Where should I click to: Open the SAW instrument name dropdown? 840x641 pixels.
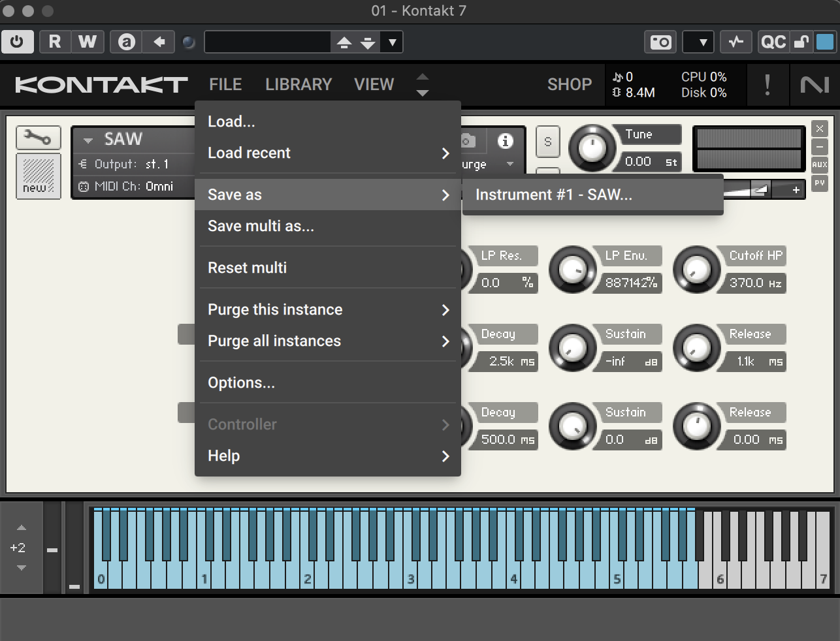[x=88, y=140]
